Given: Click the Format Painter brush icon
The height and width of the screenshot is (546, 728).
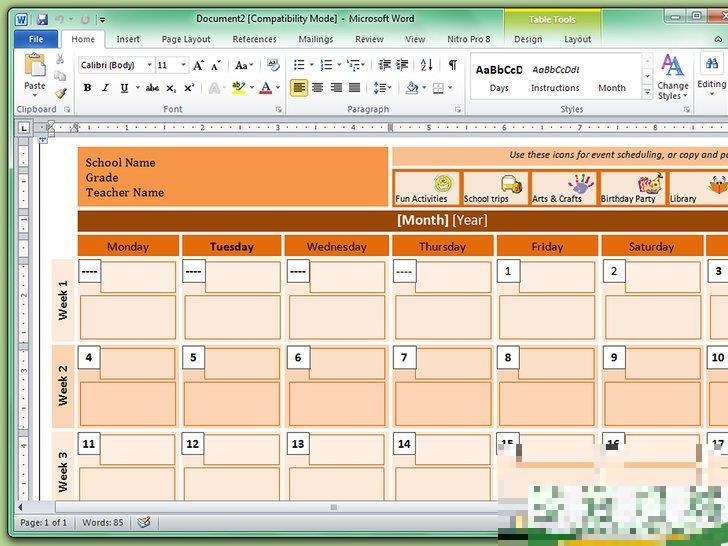Looking at the screenshot, I should click(x=61, y=93).
